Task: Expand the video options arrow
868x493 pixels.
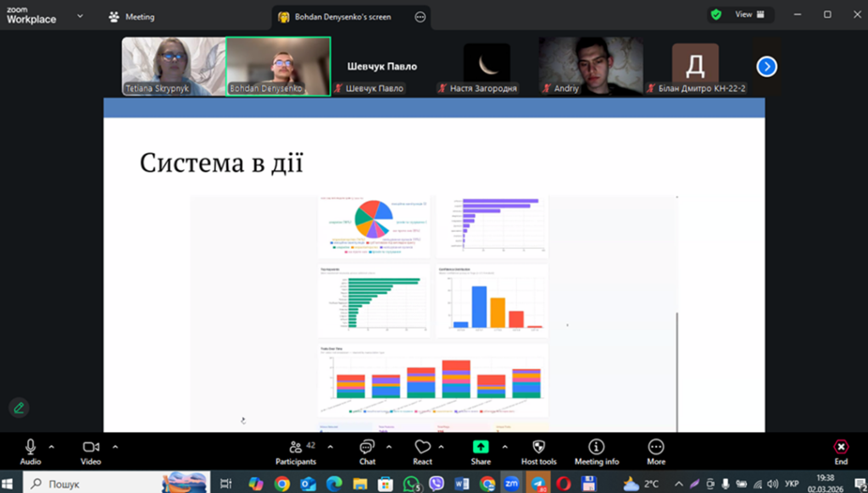Action: (x=115, y=446)
